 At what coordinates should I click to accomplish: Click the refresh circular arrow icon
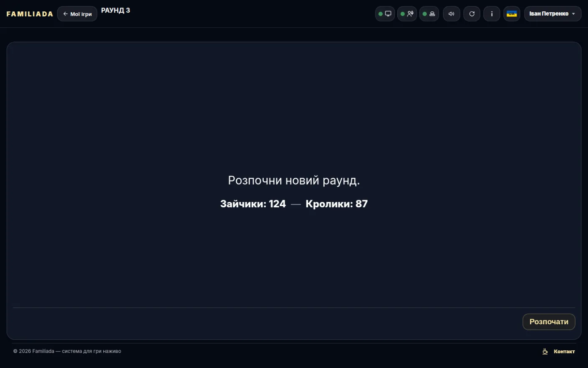tap(472, 14)
